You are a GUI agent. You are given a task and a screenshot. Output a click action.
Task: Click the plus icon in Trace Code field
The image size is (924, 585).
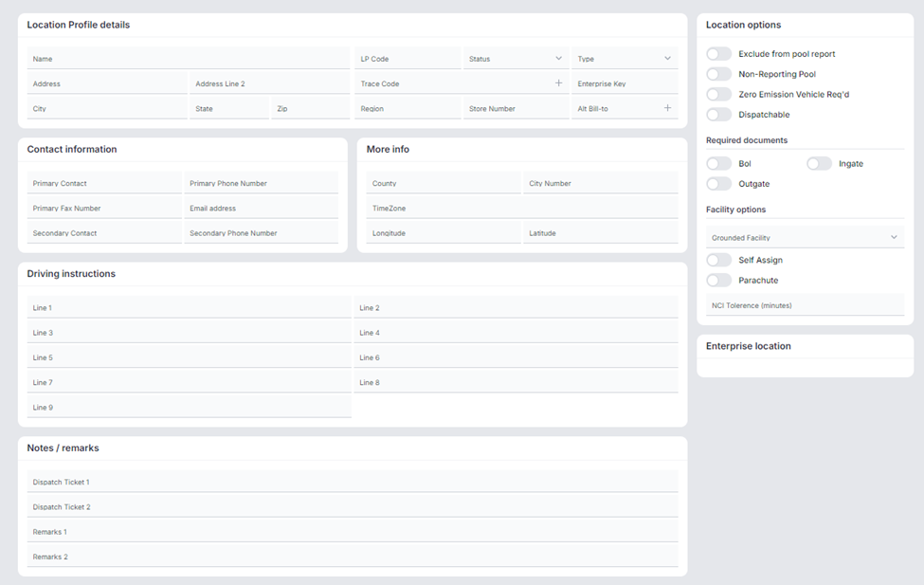(558, 83)
